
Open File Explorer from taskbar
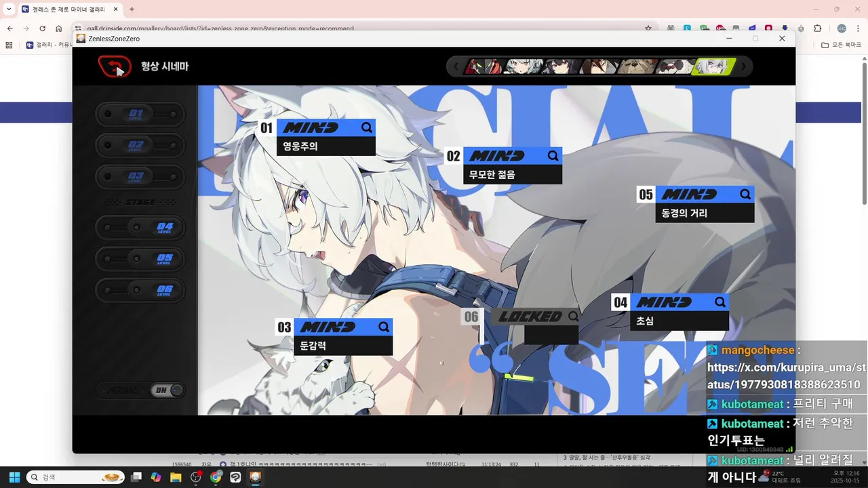pos(176,477)
